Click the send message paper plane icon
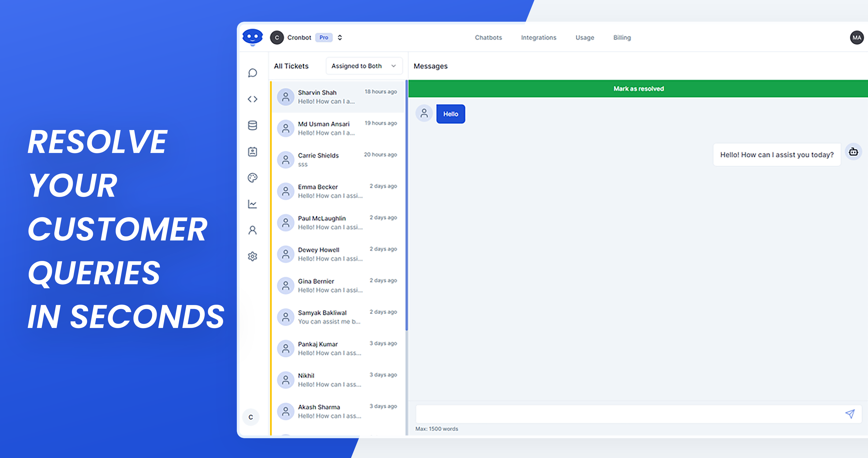 850,414
